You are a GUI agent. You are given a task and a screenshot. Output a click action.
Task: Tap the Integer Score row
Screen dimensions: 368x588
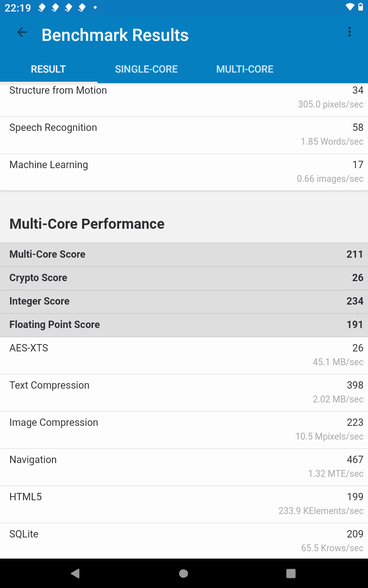click(x=184, y=301)
